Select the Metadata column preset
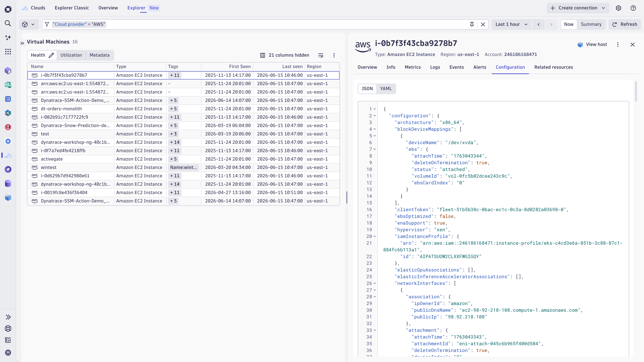The width and height of the screenshot is (644, 362). tap(99, 55)
